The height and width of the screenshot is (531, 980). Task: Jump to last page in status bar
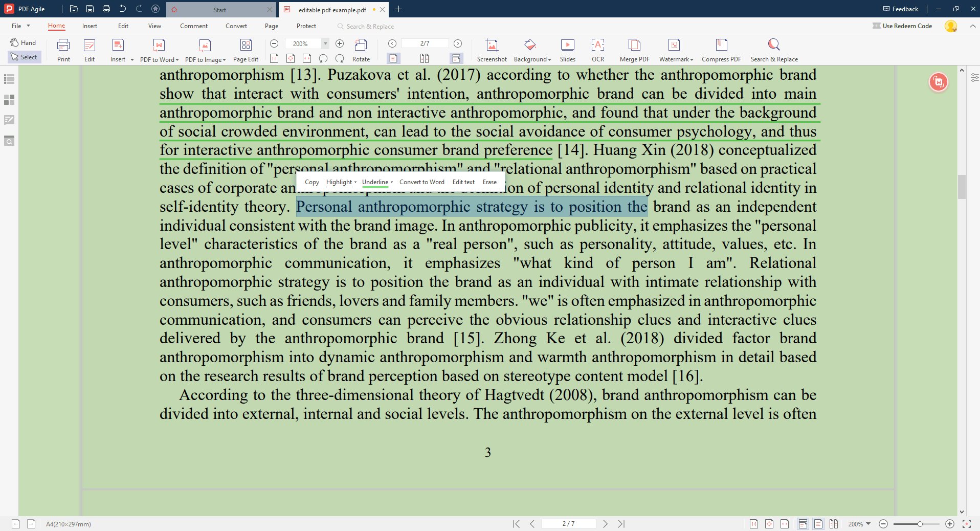tap(621, 524)
